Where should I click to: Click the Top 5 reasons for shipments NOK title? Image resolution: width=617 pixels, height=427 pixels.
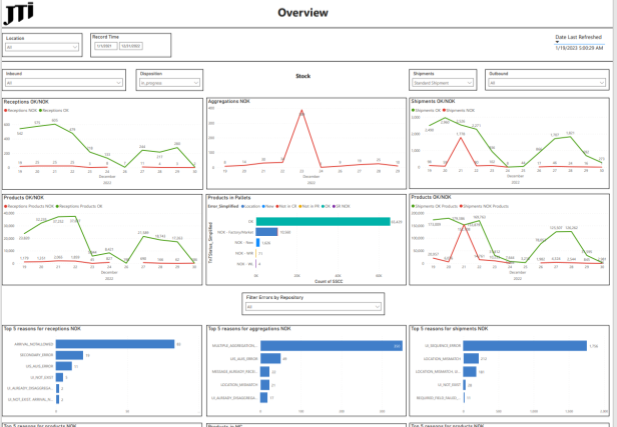pos(450,329)
